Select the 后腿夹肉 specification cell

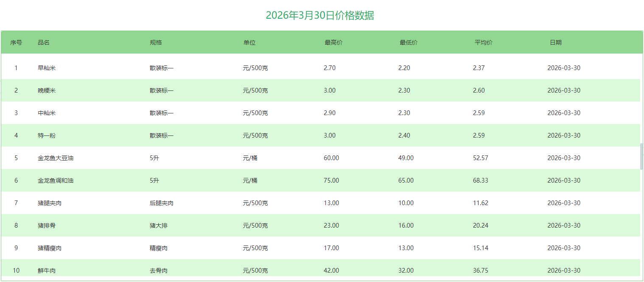coord(162,203)
